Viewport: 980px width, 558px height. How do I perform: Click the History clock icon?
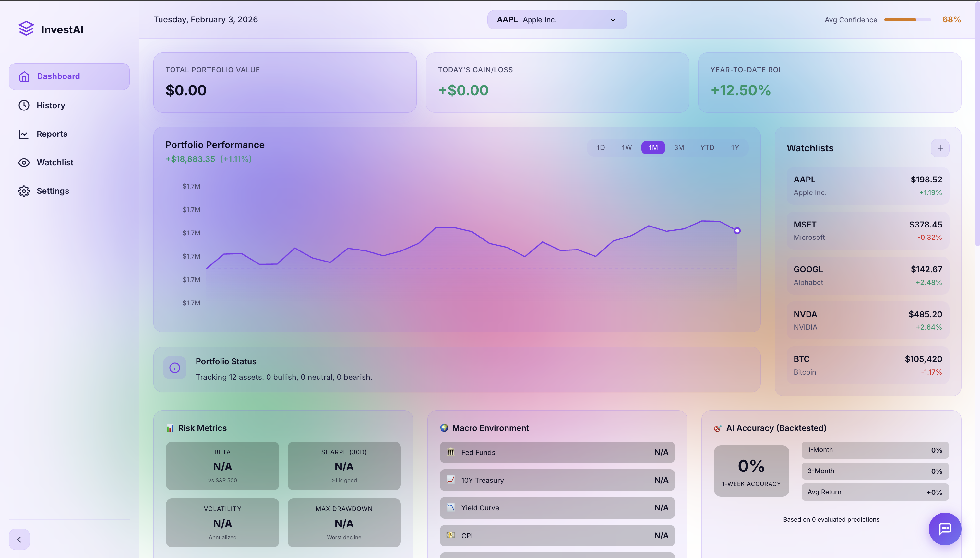(x=24, y=105)
